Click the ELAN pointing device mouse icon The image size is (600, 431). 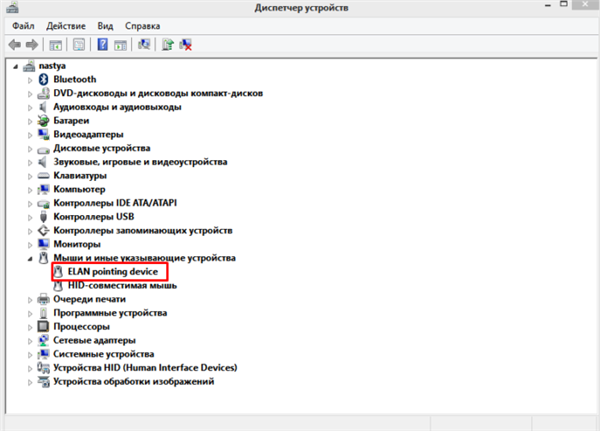58,272
